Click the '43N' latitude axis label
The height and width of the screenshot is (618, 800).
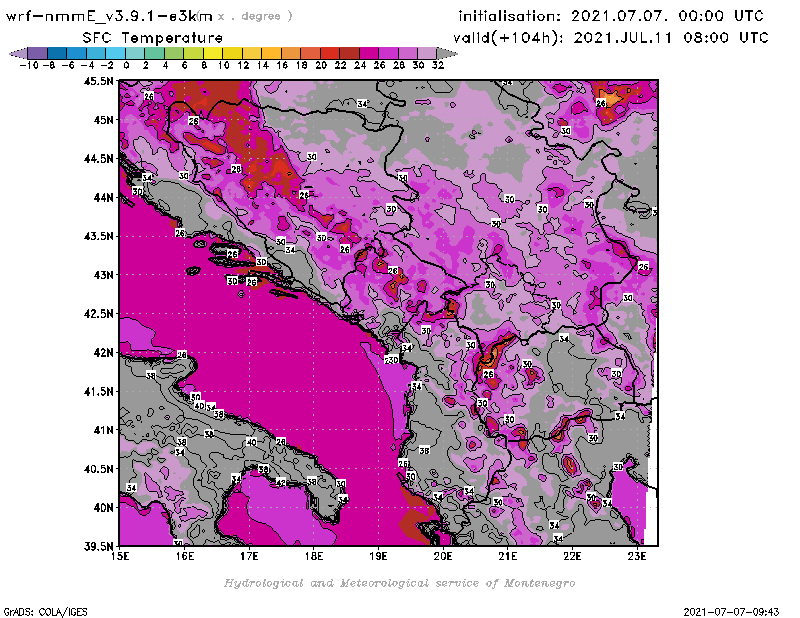point(103,275)
